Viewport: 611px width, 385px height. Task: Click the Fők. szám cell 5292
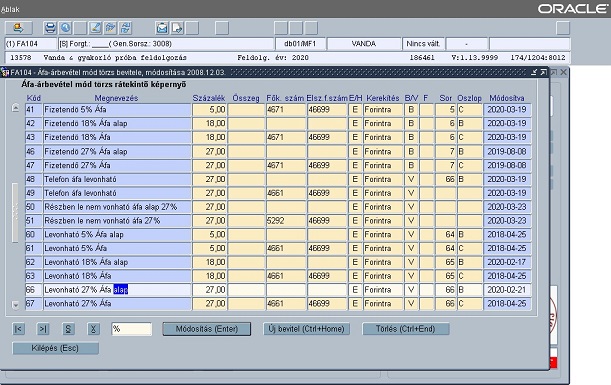286,221
